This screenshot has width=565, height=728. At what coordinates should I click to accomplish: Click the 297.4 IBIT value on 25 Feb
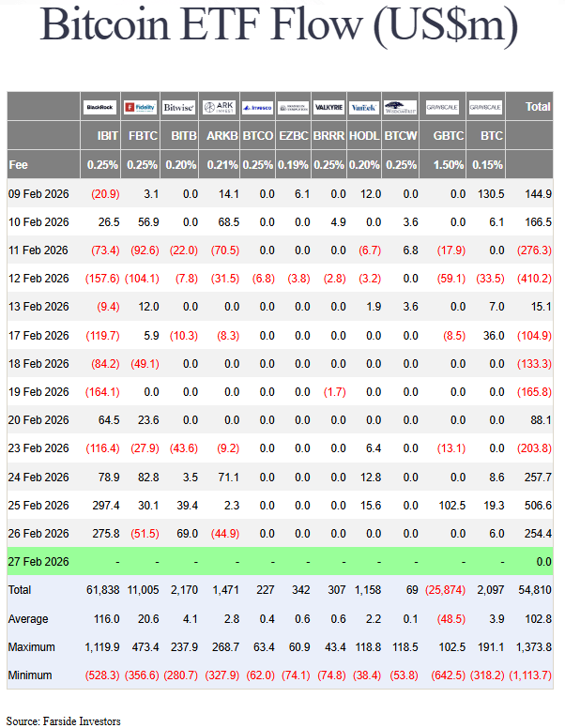tap(106, 505)
